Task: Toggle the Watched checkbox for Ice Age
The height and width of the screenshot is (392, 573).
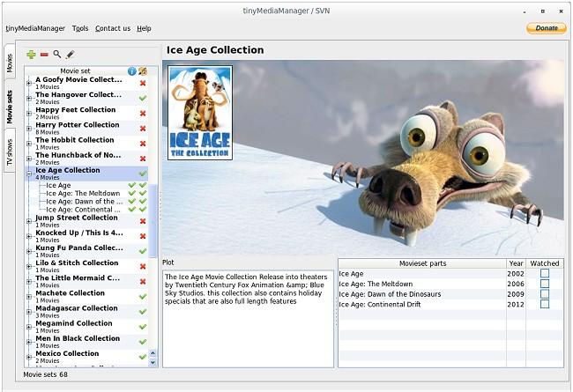Action: tap(545, 273)
